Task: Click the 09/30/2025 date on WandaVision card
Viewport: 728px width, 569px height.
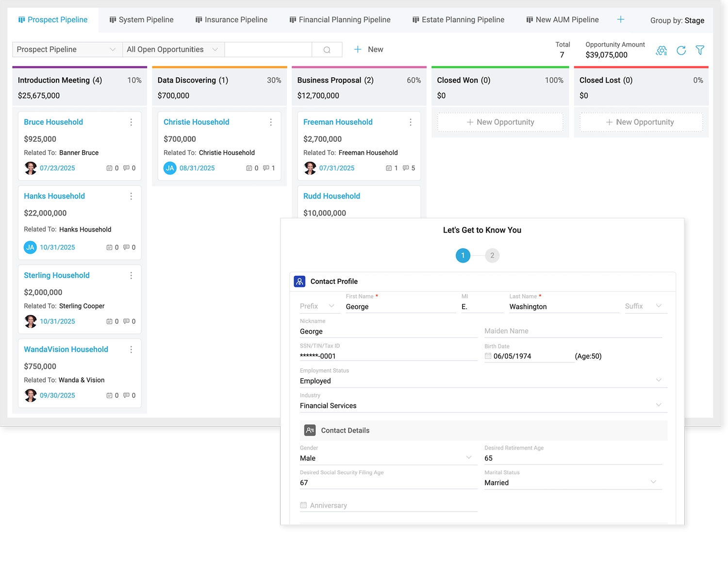Action: (57, 395)
